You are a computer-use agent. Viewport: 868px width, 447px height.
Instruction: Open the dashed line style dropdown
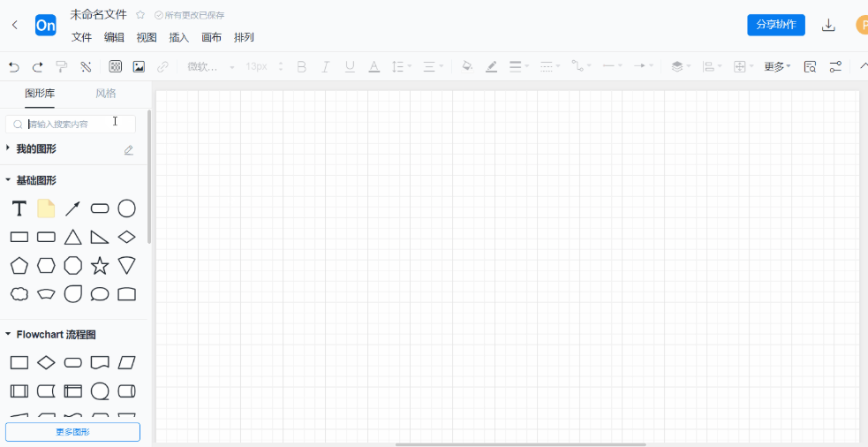click(x=550, y=67)
